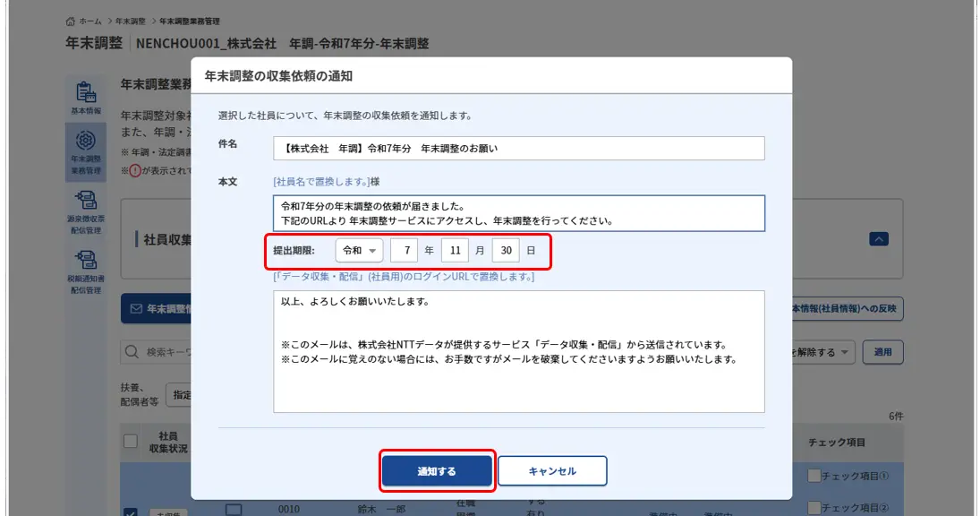Tick the チェック項目① checkbox
This screenshot has height=516, width=980.
[814, 477]
